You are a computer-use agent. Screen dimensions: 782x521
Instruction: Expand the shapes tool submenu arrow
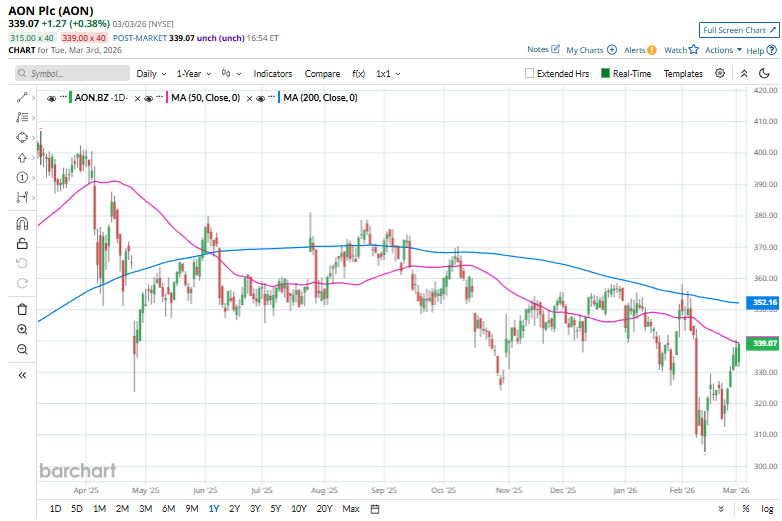pos(33,138)
